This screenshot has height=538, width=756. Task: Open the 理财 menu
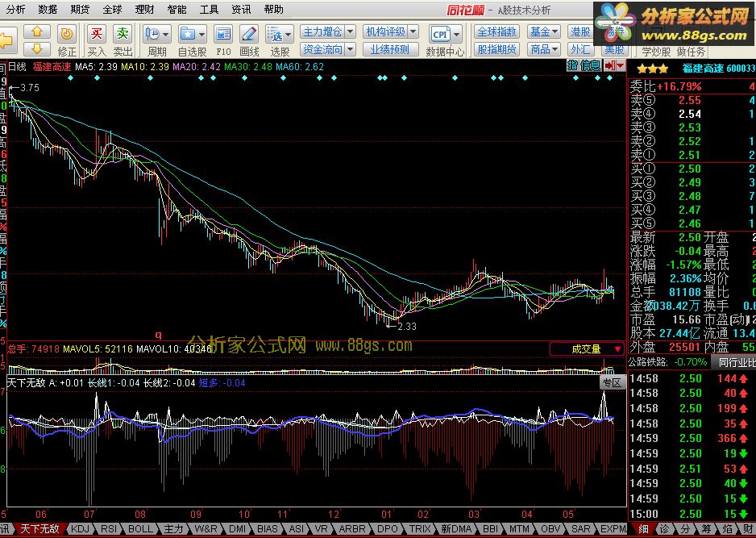click(x=144, y=9)
